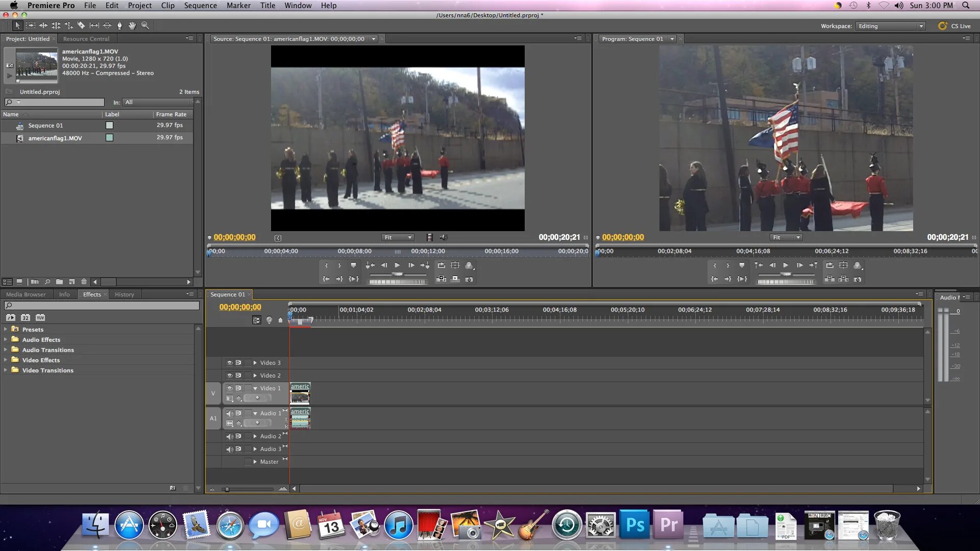Play the Program monitor sequence

(x=786, y=265)
